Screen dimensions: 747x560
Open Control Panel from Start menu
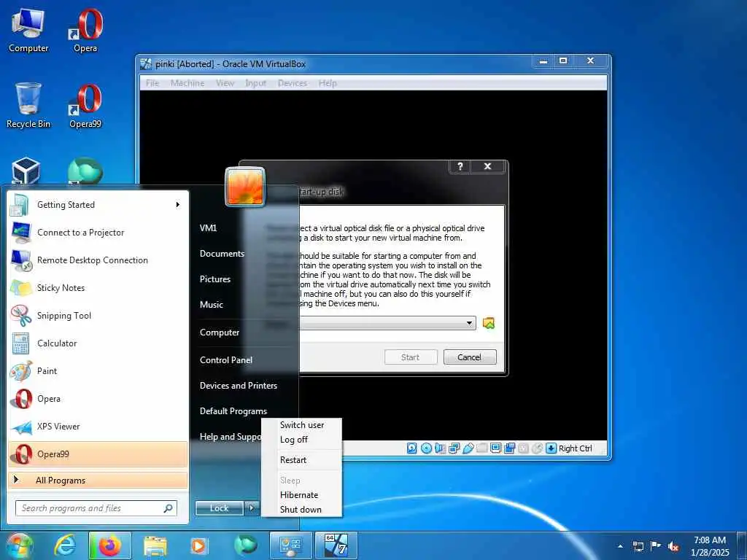[226, 360]
